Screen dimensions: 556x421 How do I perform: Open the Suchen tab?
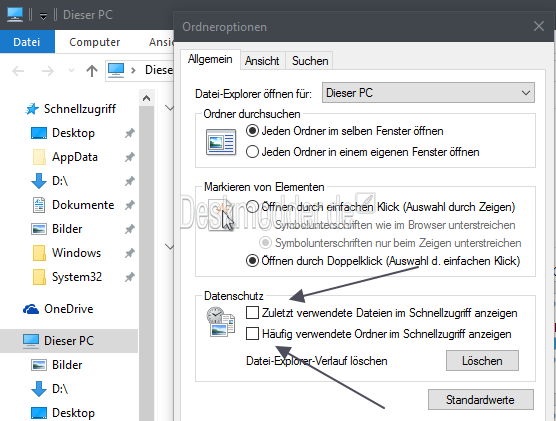[310, 61]
